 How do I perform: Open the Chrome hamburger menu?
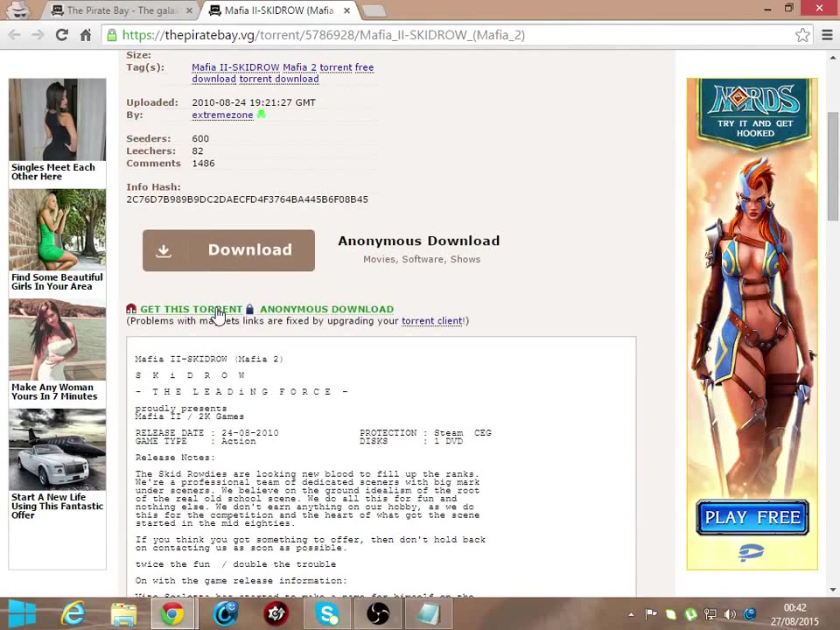point(827,35)
